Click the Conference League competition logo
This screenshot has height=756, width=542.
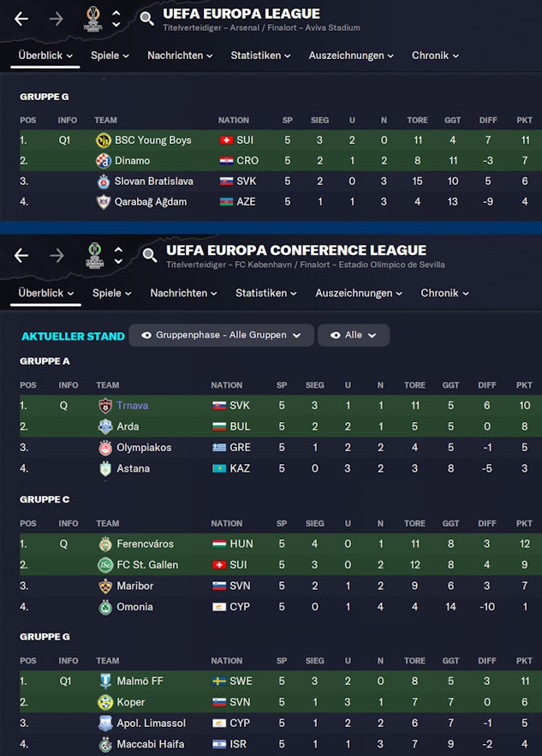(95, 254)
